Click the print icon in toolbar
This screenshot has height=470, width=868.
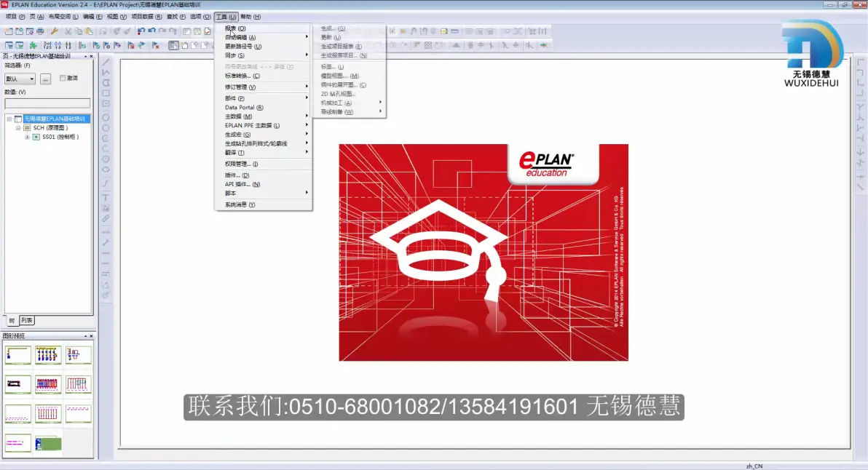tap(40, 31)
